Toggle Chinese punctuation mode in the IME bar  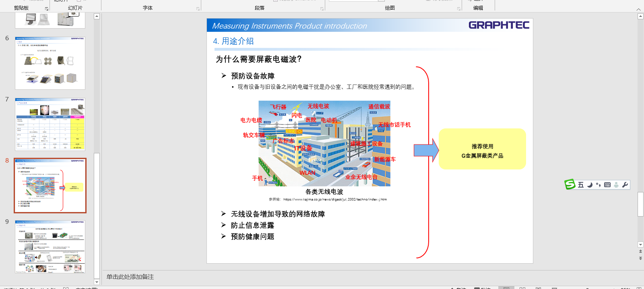(x=599, y=185)
